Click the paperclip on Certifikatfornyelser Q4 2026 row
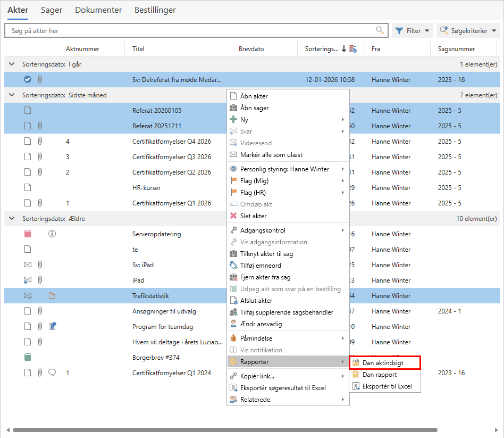The image size is (504, 438). pos(40,141)
